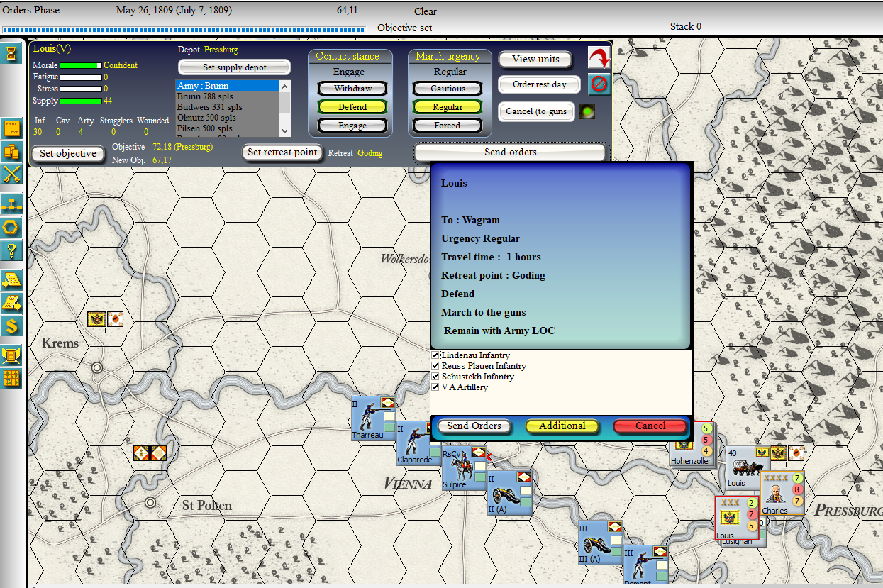Image resolution: width=883 pixels, height=588 pixels.
Task: Select Olmutz 500 spls depot
Action: pos(228,118)
